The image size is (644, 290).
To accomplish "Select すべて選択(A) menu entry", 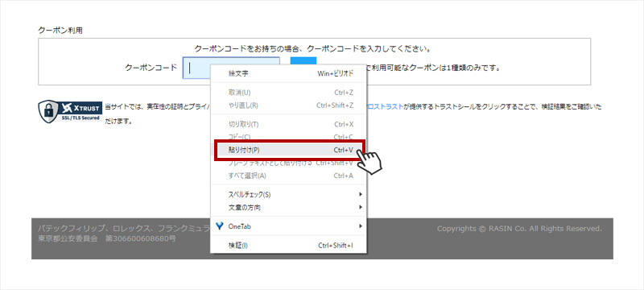I will (x=288, y=176).
